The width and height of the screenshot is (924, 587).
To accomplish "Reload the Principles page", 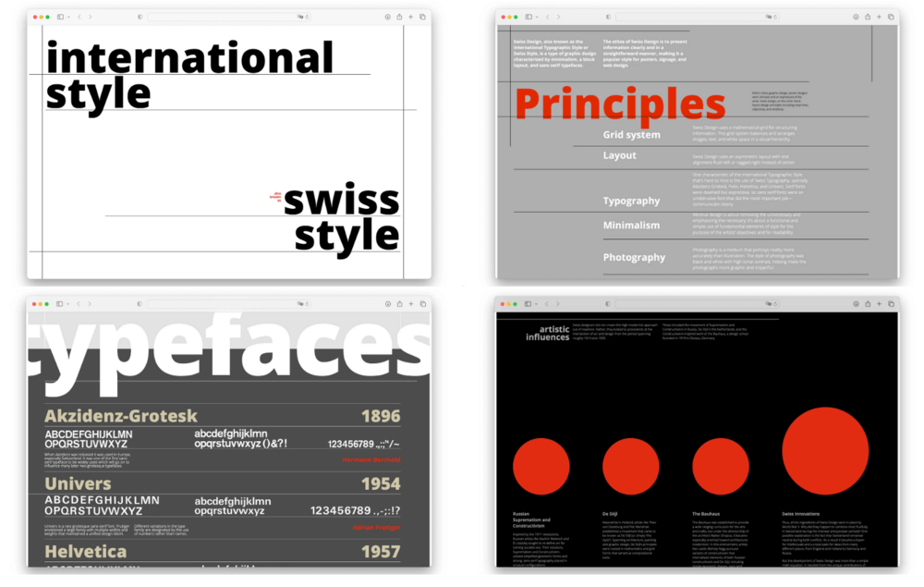I will pyautogui.click(x=775, y=17).
